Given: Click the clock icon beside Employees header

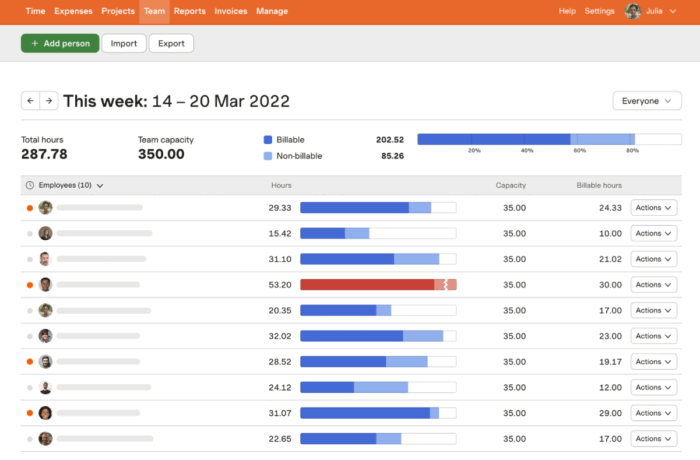Looking at the screenshot, I should (30, 185).
